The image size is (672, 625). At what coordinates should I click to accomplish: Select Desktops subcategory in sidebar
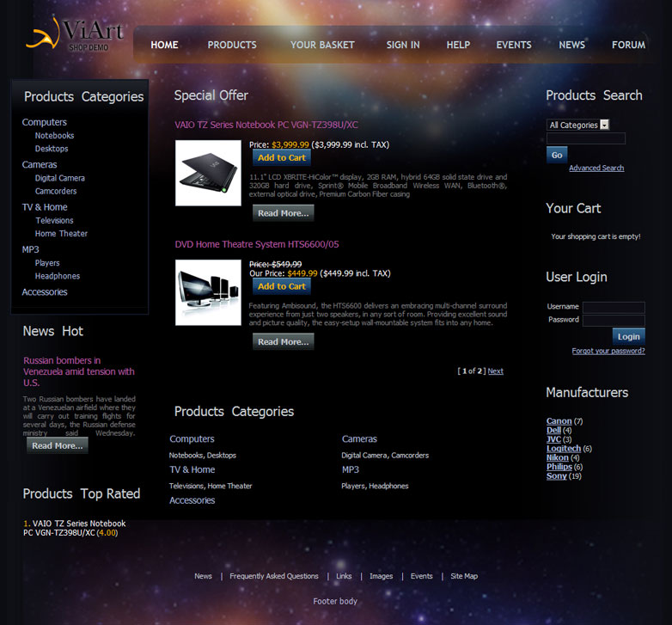(52, 149)
